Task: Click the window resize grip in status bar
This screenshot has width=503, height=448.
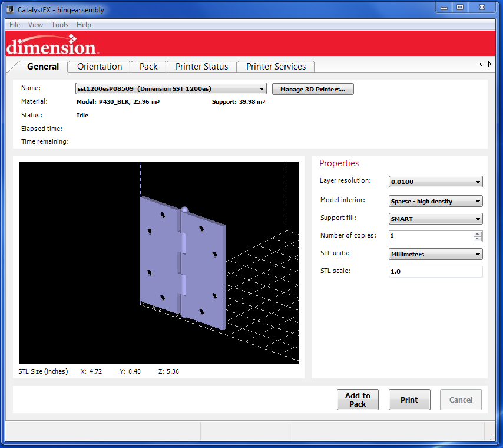Action: (492, 437)
